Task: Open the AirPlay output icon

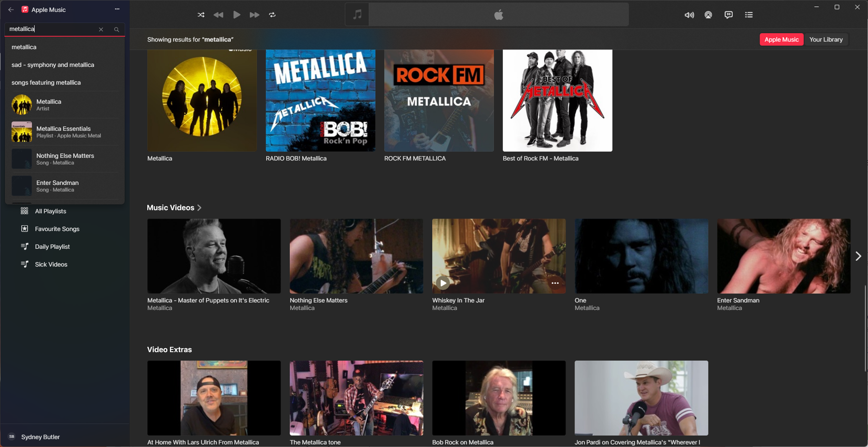Action: pos(709,15)
